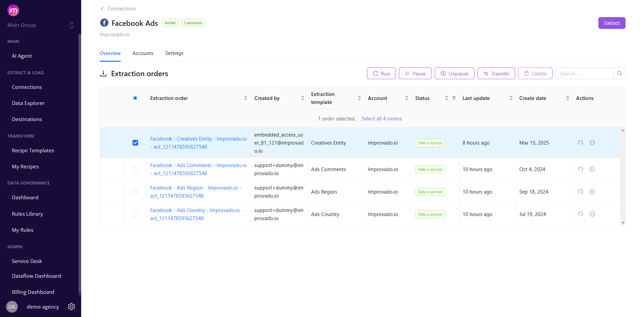This screenshot has width=644, height=317.
Task: Open settings gear next to demo agency
Action: [71, 307]
